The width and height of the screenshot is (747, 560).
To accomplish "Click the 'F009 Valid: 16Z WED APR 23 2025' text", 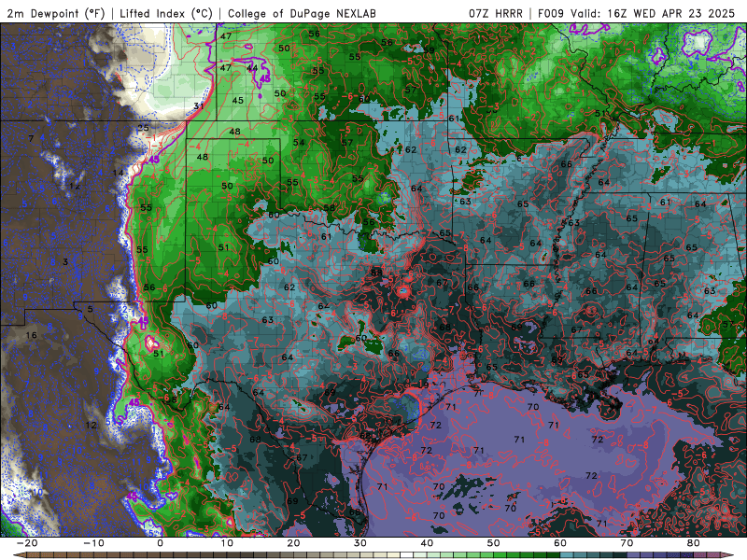I will [x=637, y=13].
